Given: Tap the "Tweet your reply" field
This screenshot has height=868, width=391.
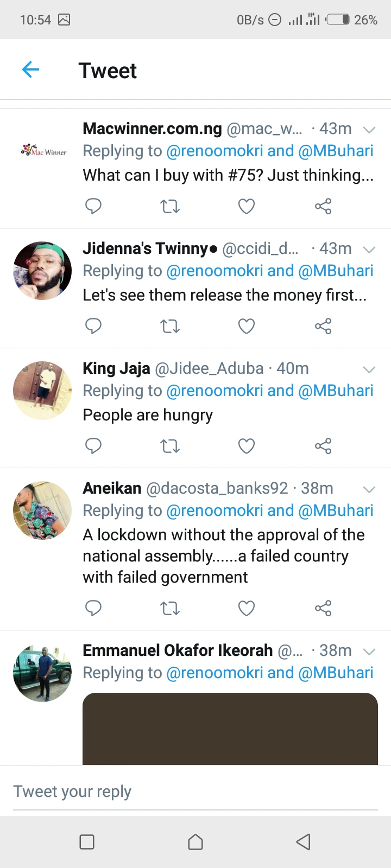Looking at the screenshot, I should 195,792.
